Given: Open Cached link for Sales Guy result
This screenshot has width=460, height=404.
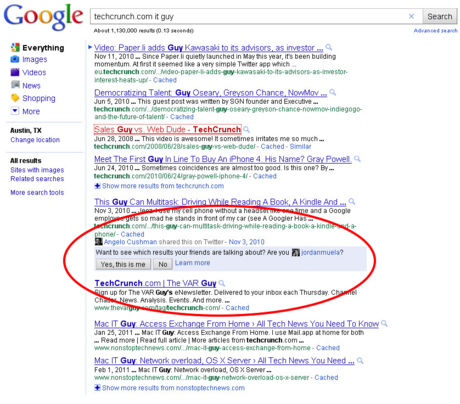Looking at the screenshot, I should (273, 146).
